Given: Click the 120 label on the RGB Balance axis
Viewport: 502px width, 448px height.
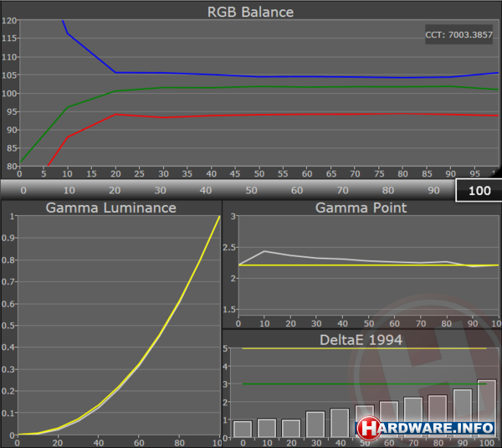Looking at the screenshot, I should coord(9,20).
